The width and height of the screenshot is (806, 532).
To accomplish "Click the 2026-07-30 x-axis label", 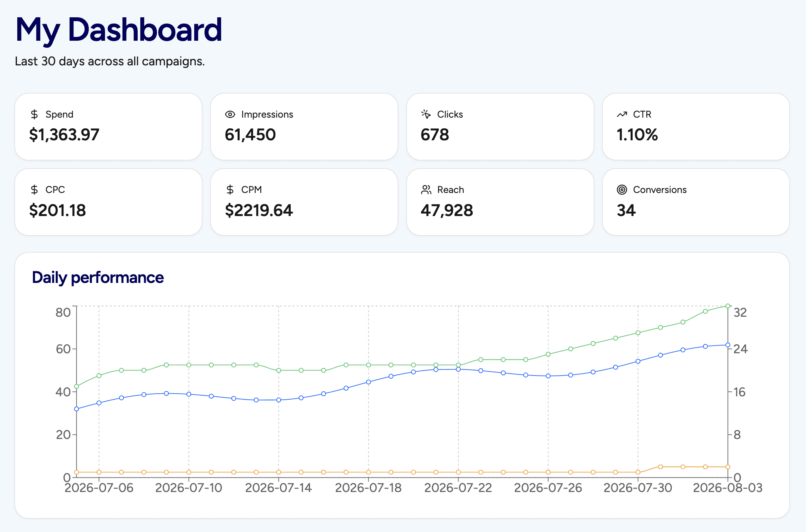I will (638, 488).
